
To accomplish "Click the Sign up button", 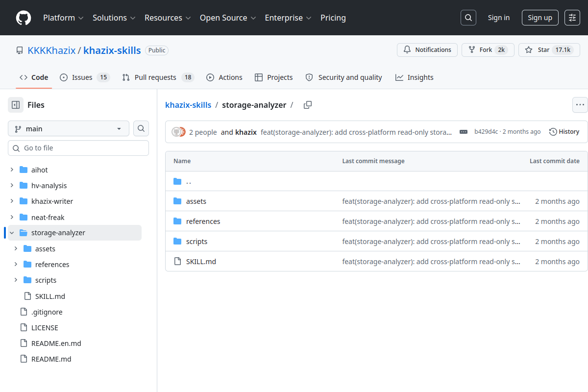I will (540, 18).
